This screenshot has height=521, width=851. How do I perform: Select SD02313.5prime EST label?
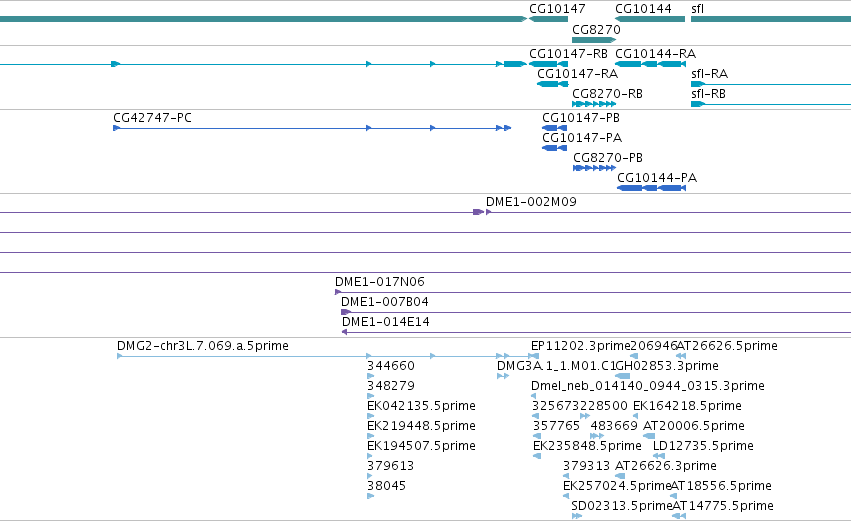(622, 506)
